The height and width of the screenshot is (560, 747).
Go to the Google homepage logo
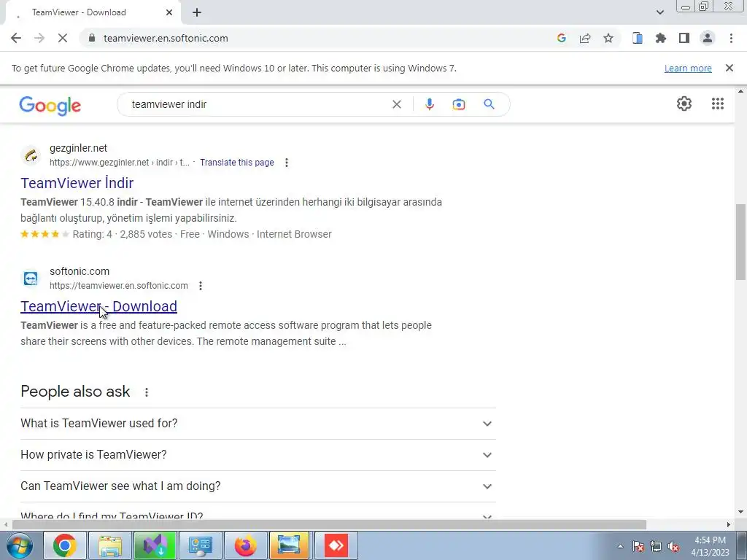(50, 105)
